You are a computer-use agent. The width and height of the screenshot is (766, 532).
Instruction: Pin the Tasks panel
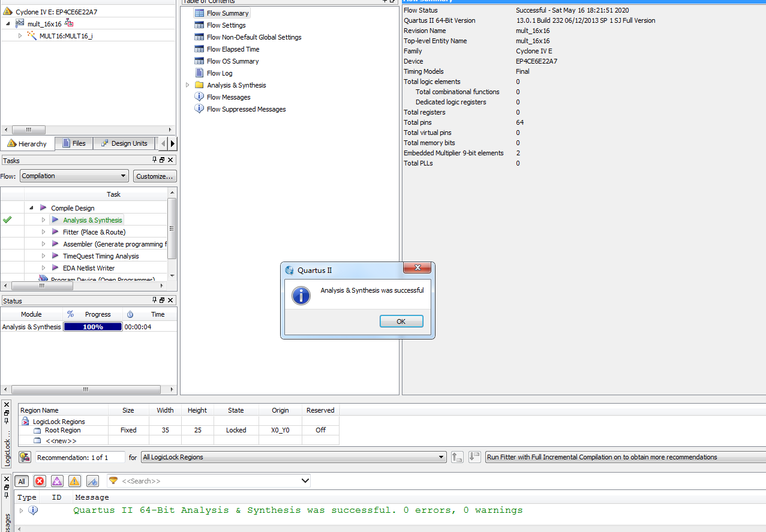(x=154, y=160)
